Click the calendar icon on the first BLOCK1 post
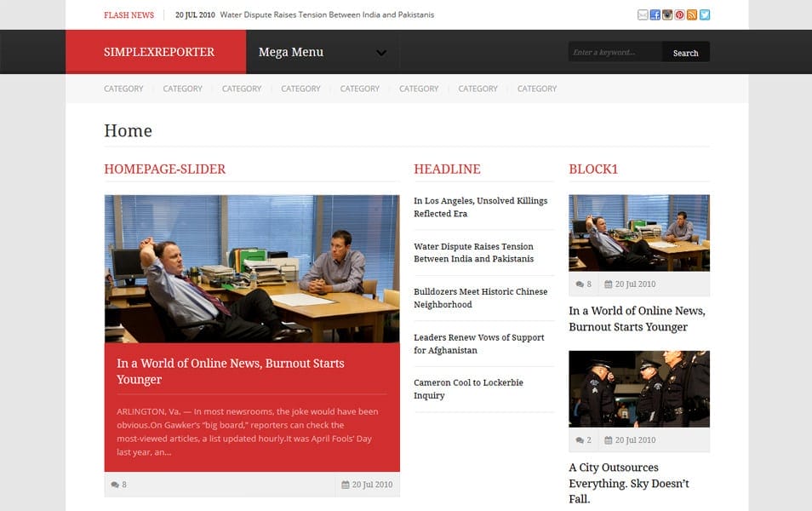This screenshot has height=511, width=812. pyautogui.click(x=608, y=284)
